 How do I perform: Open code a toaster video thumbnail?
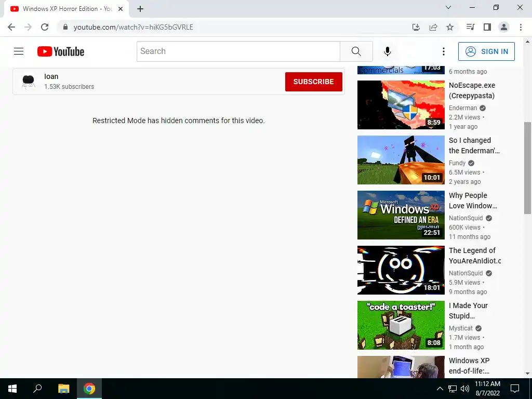(x=401, y=325)
